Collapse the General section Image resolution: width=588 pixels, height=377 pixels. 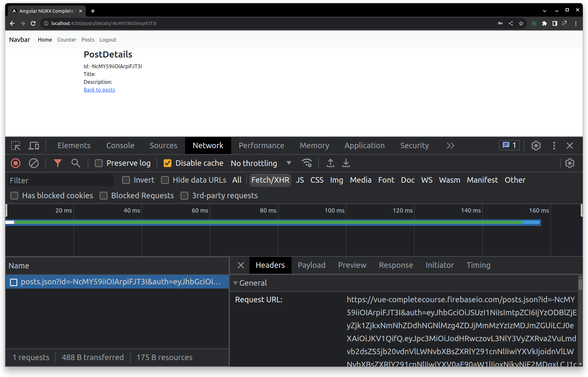pos(235,283)
